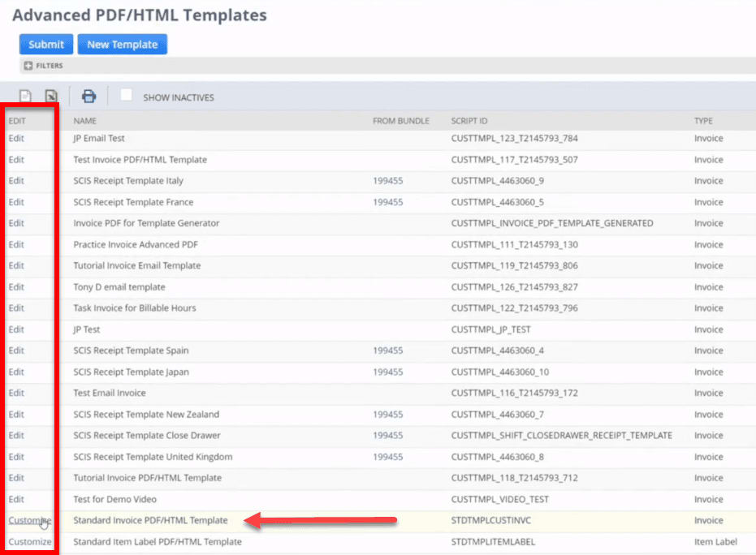Edit Task Invoice for Billable Hours
This screenshot has height=555, width=756.
[x=16, y=308]
